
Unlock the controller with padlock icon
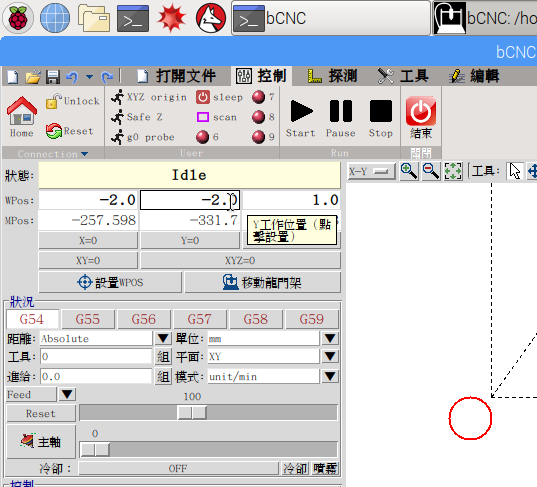coord(73,101)
